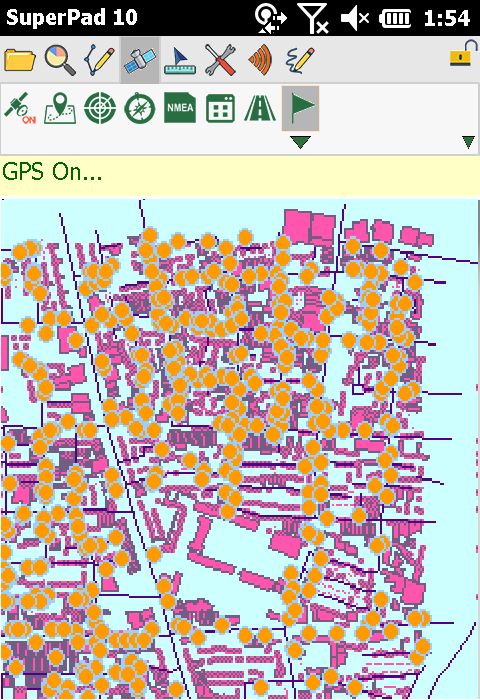Screen dimensions: 480x700
Task: Click the map pin waypoint icon
Action: (60, 108)
